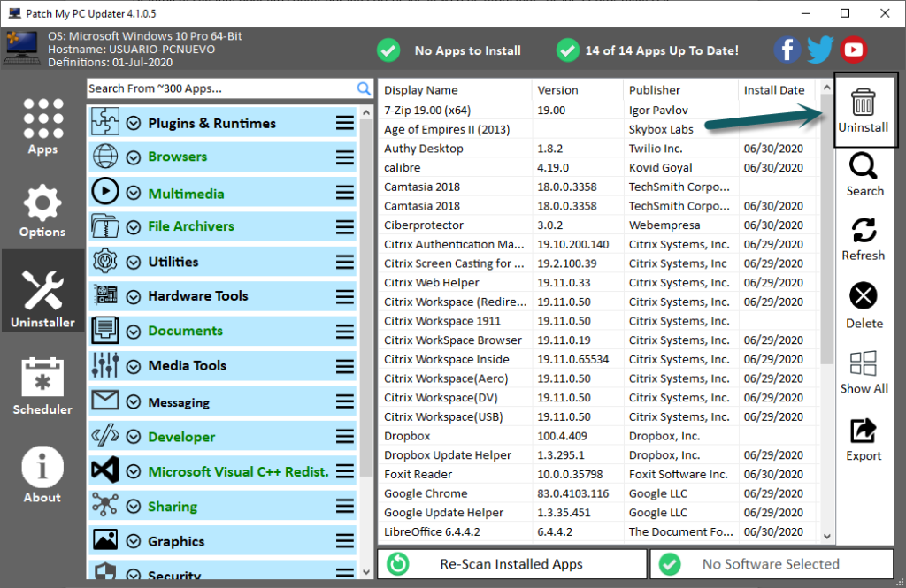Screen dimensions: 906x588
Task: Select the LibreOffice 6.4.4.2 entry
Action: (x=599, y=531)
